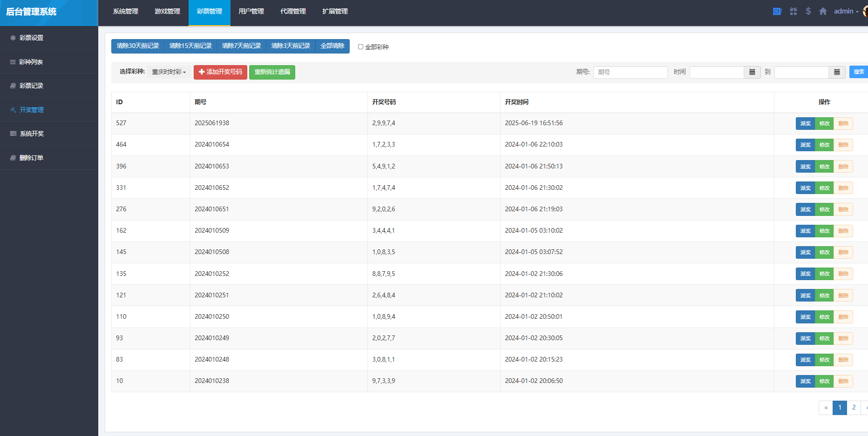Screen dimensions: 868x436
Task: Open the admin user dropdown
Action: [846, 11]
